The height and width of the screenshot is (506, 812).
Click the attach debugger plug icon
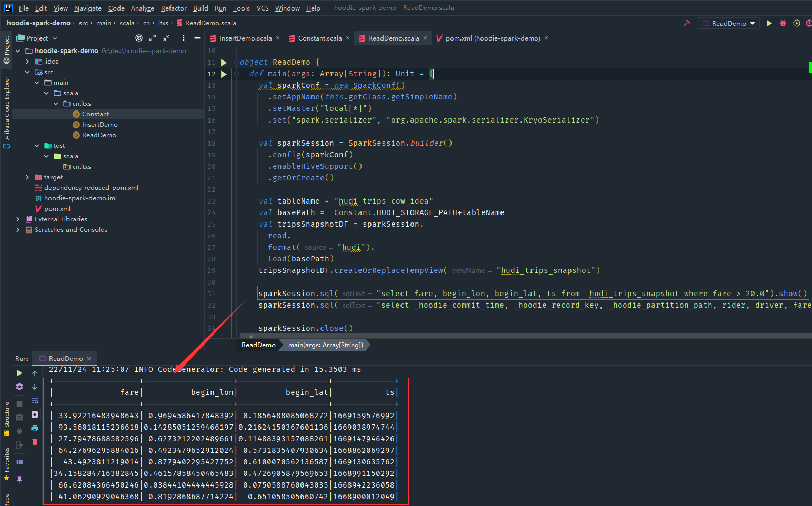pyautogui.click(x=19, y=431)
